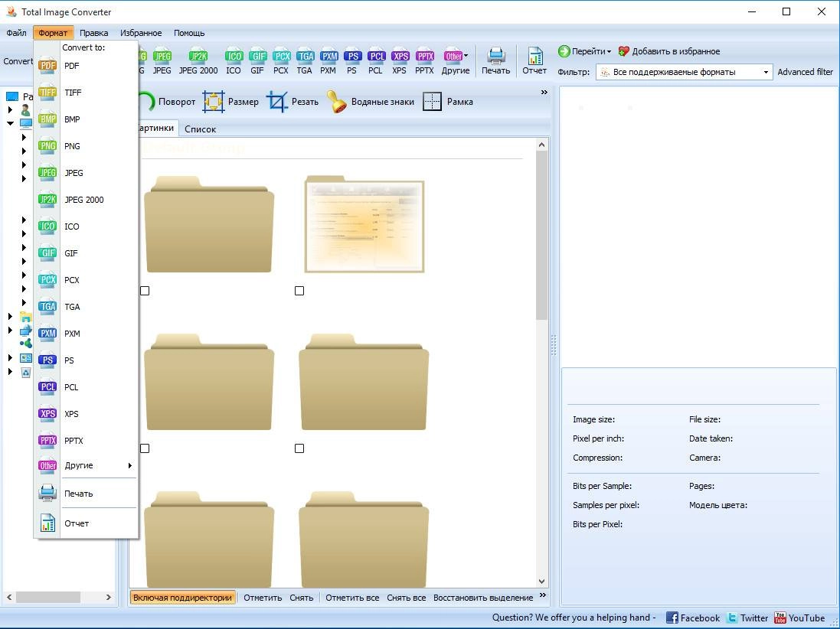Expand the Другие submenu in the Format menu
Viewport: 840px width, 629px height.
86,466
